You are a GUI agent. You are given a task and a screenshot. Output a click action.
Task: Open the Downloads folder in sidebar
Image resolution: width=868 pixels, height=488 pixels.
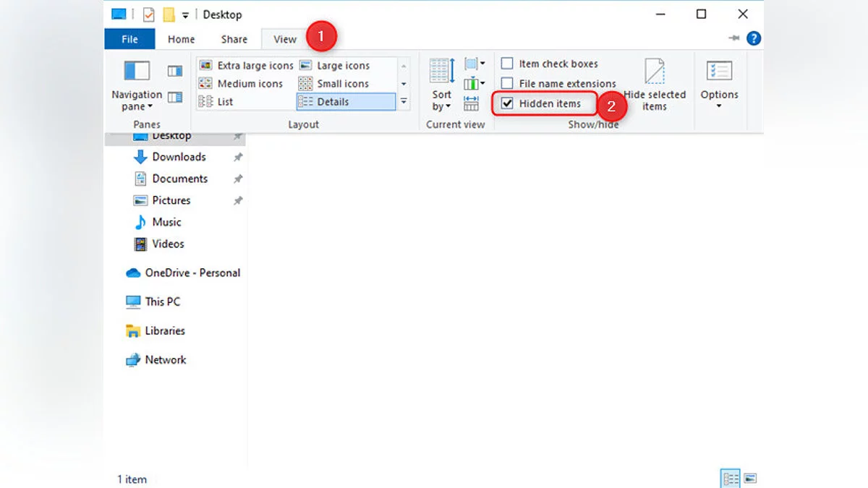179,157
